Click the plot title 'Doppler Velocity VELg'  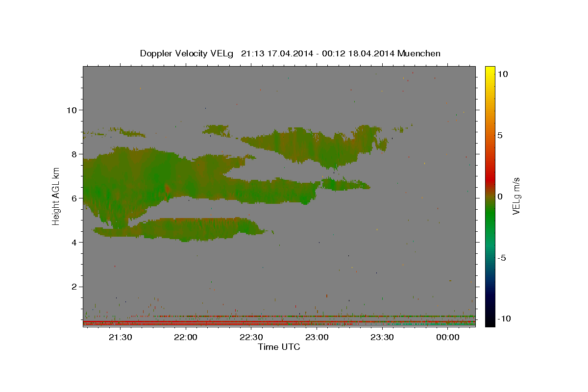coord(188,53)
